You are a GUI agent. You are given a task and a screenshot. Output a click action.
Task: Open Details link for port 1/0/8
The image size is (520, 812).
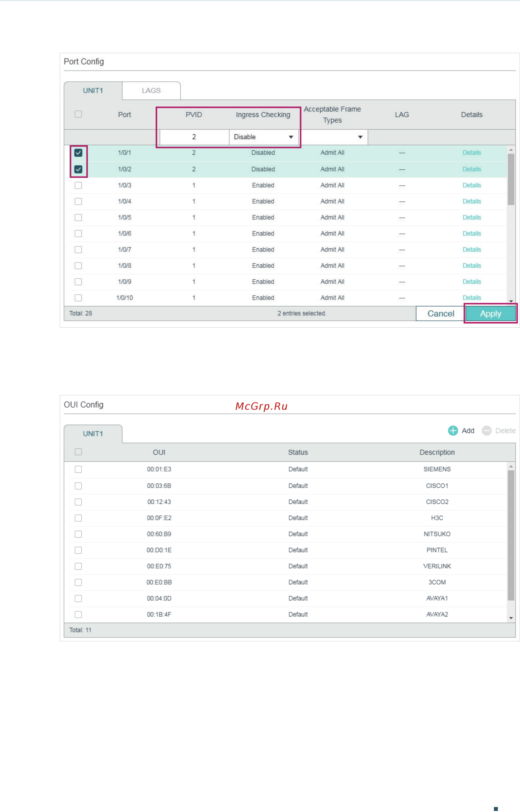click(x=472, y=266)
